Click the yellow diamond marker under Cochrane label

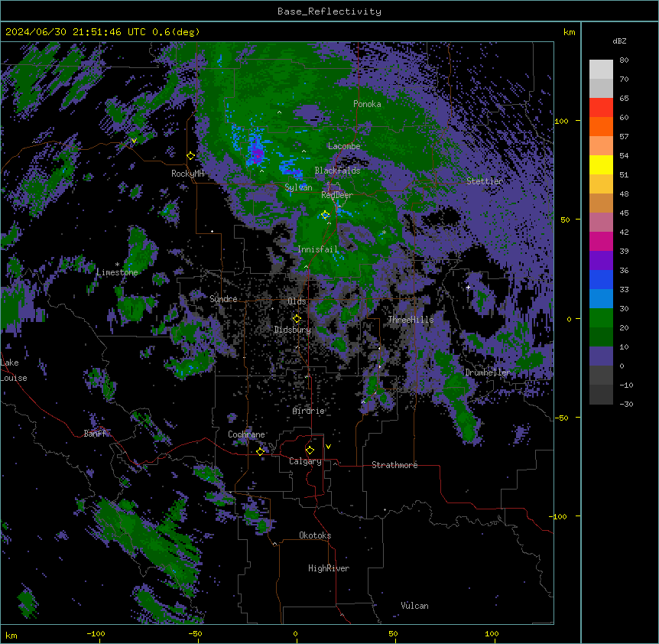(x=260, y=451)
